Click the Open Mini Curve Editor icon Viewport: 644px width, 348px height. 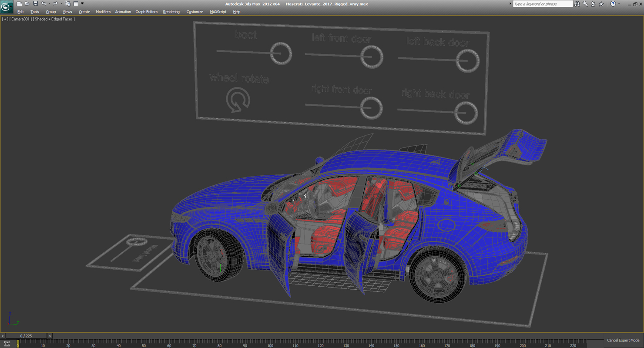(x=7, y=344)
